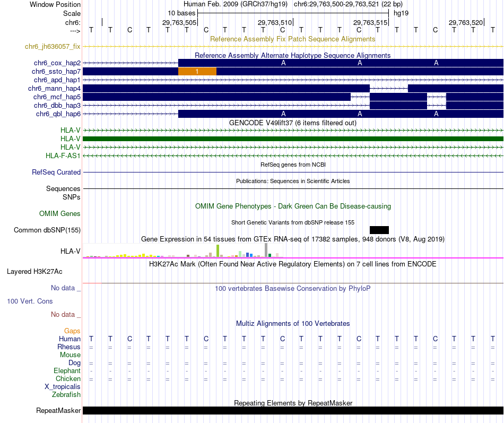The width and height of the screenshot is (504, 423).
Task: Click the black RepeatMasker element bar
Action: click(293, 410)
